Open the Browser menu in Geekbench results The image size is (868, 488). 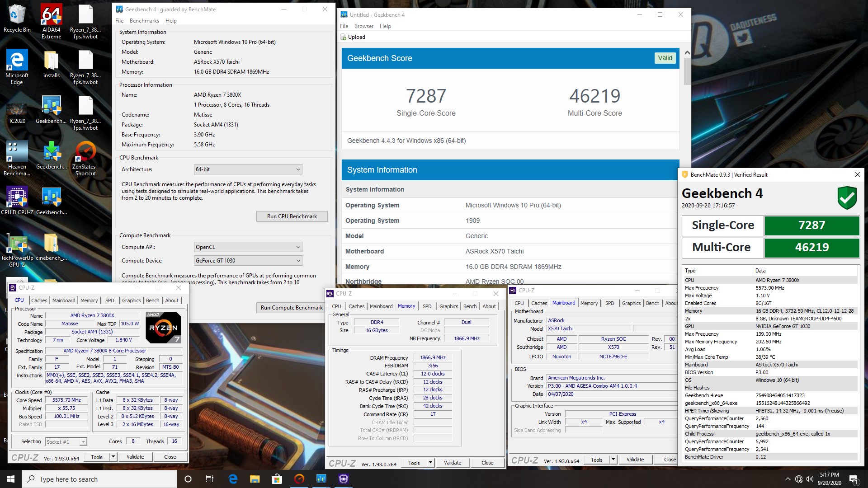[x=364, y=26]
